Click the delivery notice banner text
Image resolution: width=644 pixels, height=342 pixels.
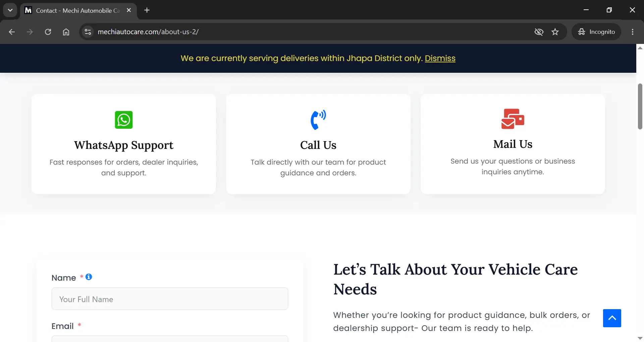[302, 58]
